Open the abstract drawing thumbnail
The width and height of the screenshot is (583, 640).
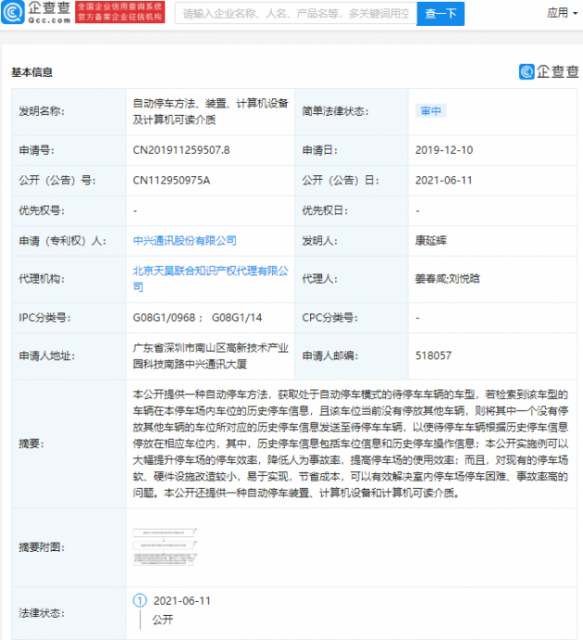tap(165, 547)
